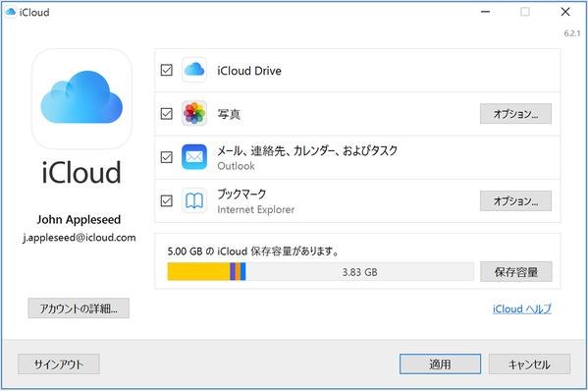Open アカウントの詳細 button
Image resolution: width=588 pixels, height=391 pixels.
tap(79, 308)
